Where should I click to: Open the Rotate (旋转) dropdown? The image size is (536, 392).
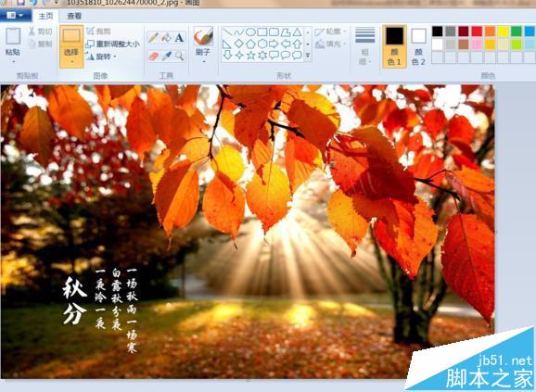pos(101,57)
